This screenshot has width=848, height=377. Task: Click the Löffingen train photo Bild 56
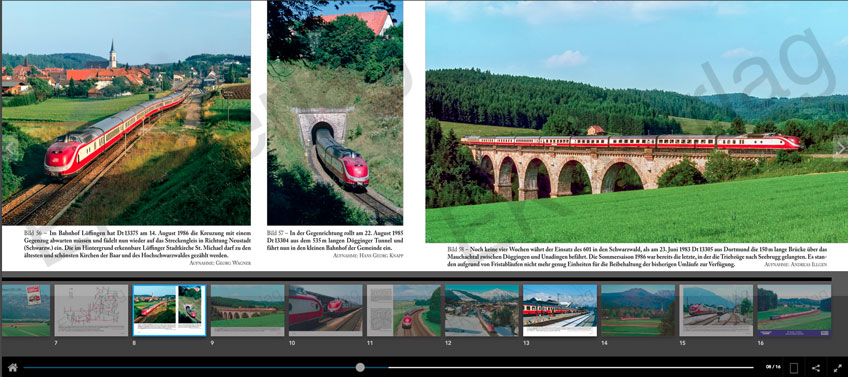pyautogui.click(x=126, y=113)
